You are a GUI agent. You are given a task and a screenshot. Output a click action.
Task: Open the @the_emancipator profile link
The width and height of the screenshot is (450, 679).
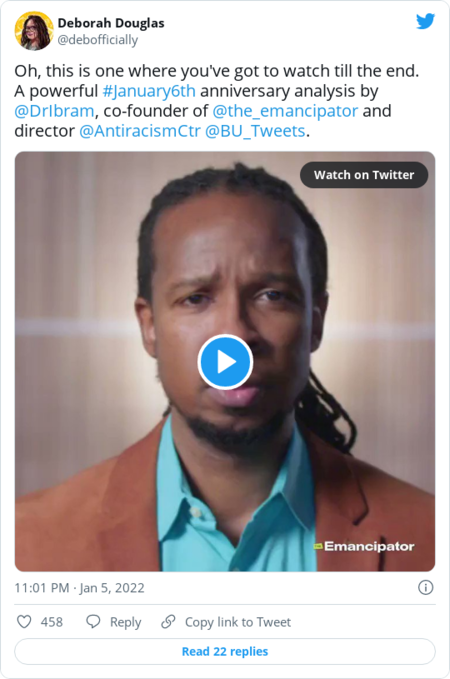285,111
